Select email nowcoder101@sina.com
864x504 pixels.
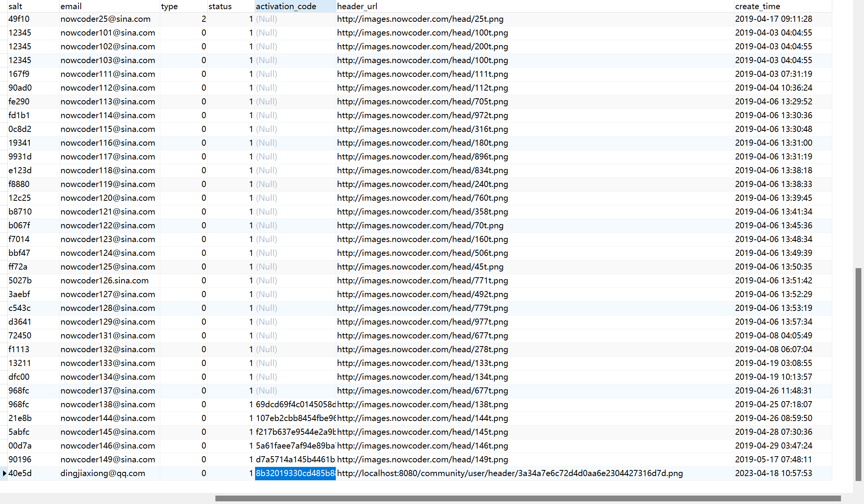click(109, 33)
